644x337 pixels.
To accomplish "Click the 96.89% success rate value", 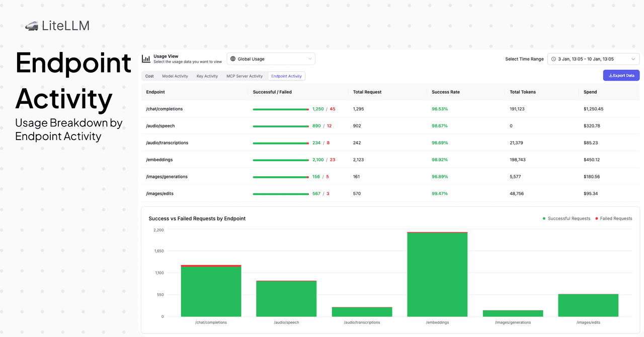I will click(440, 177).
